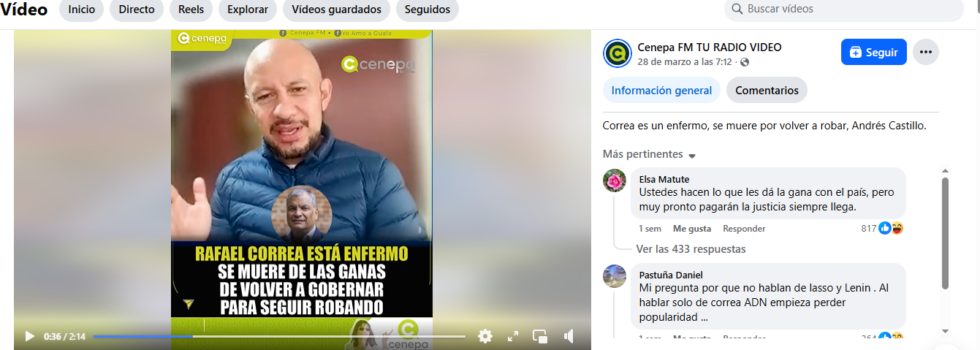Mute the video volume speaker

click(x=569, y=336)
